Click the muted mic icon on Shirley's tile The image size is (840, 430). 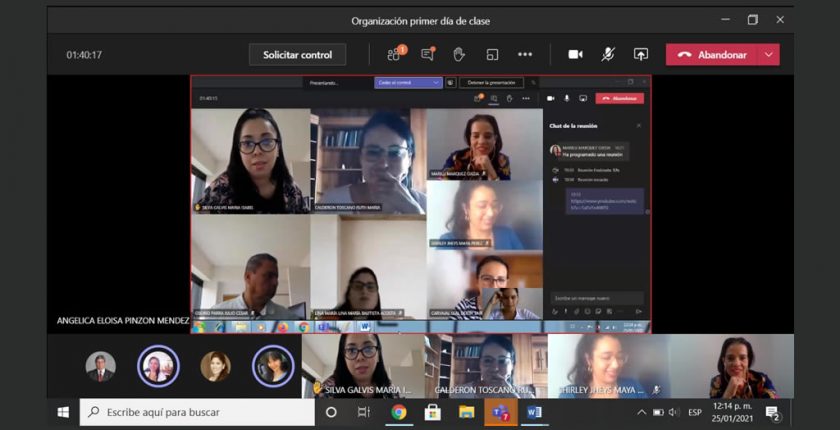656,390
